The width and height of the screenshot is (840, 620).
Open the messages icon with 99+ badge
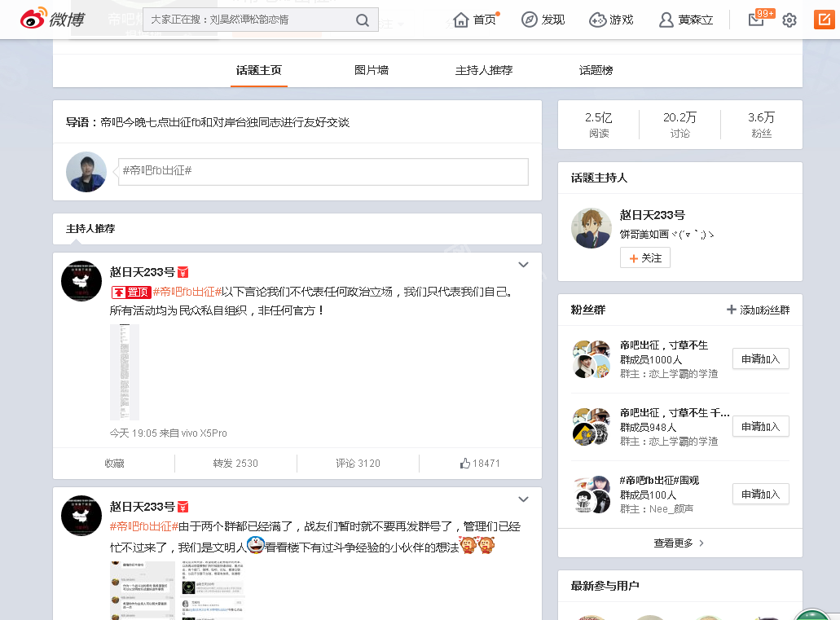point(756,20)
